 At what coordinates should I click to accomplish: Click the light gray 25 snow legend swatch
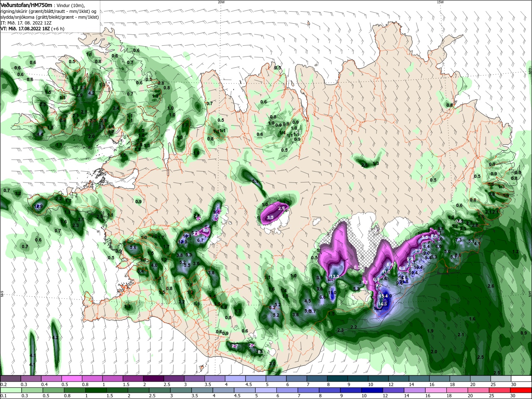501,379
